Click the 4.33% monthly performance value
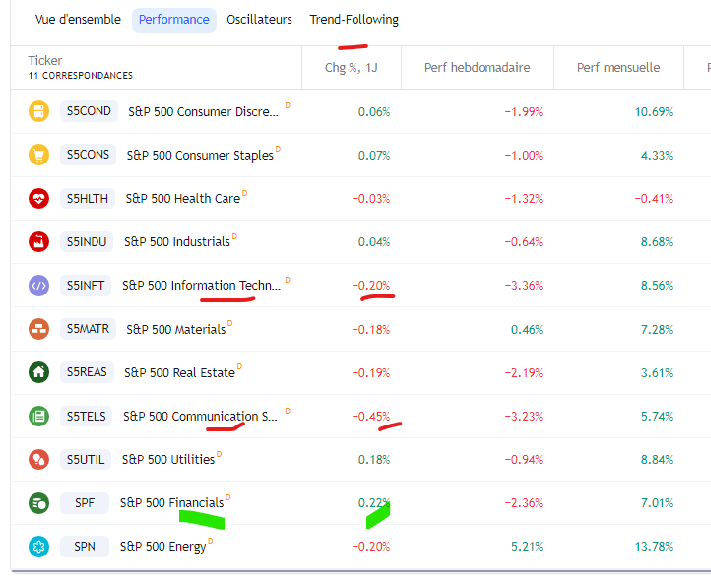The image size is (711, 588). pyautogui.click(x=657, y=156)
